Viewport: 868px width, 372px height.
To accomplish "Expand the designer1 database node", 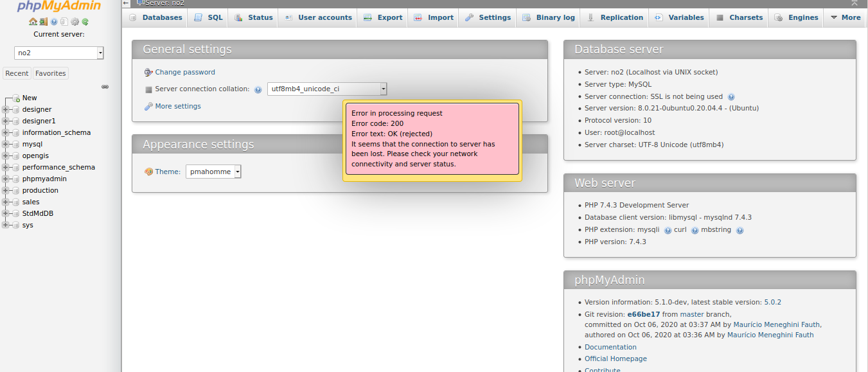I will pyautogui.click(x=6, y=121).
